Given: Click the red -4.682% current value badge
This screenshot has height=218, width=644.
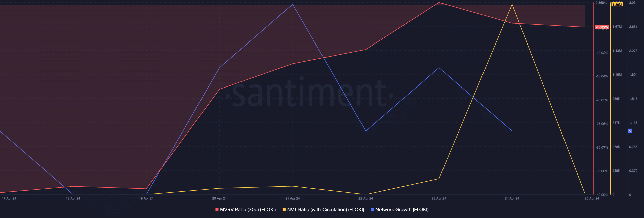Looking at the screenshot, I should click(602, 27).
